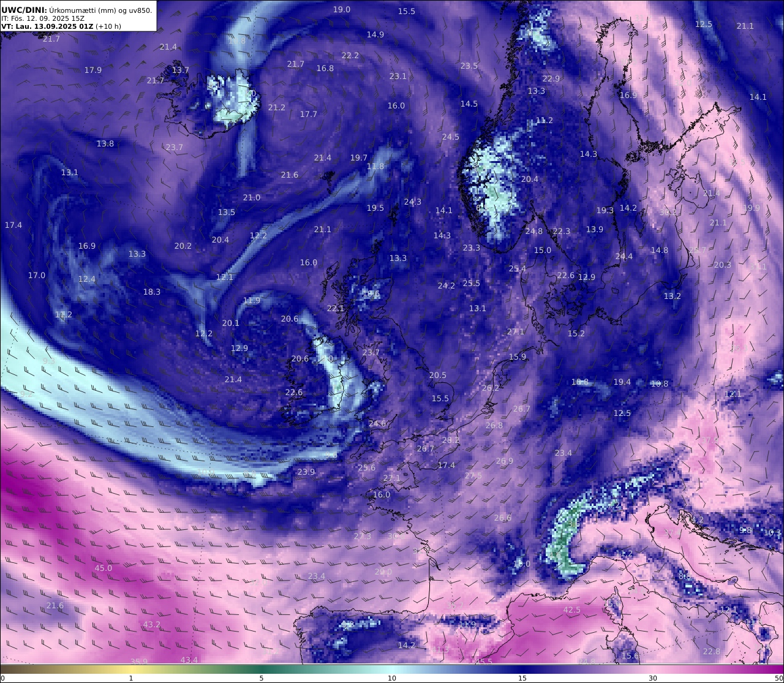Click the map value 25.4
784x683 pixels.
518,268
